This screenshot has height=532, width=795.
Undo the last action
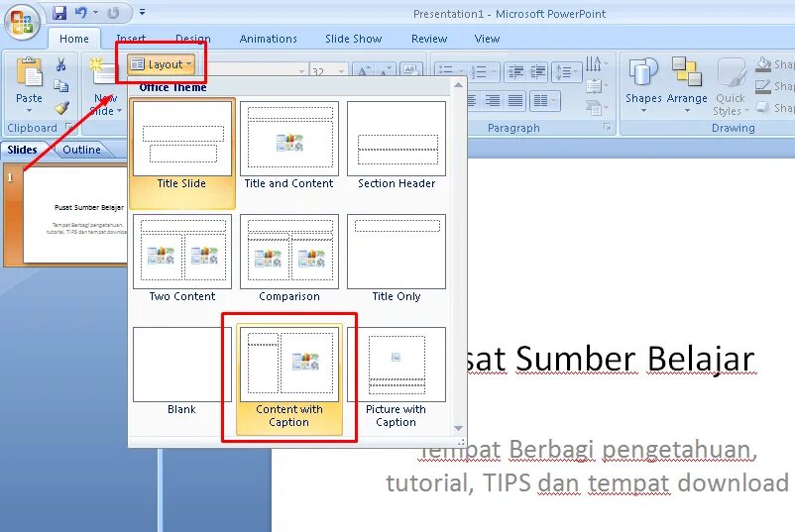pos(81,13)
